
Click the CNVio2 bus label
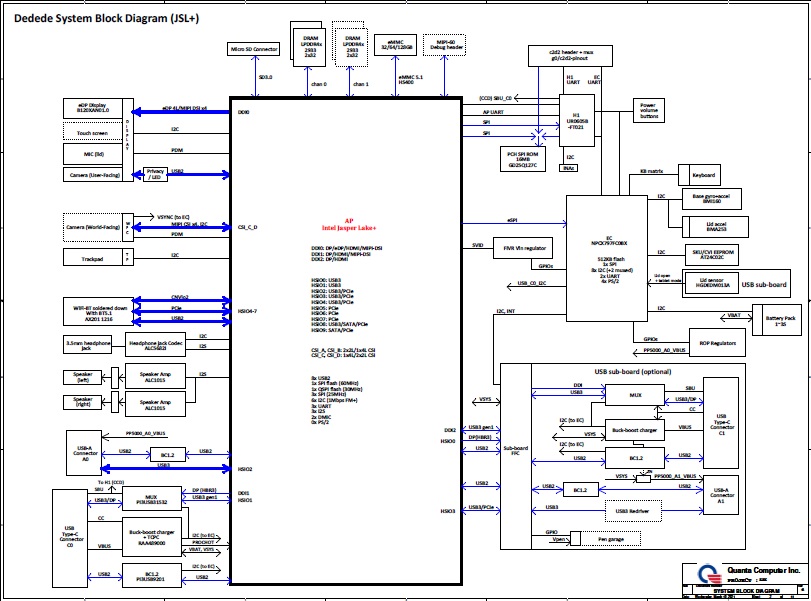click(x=179, y=297)
